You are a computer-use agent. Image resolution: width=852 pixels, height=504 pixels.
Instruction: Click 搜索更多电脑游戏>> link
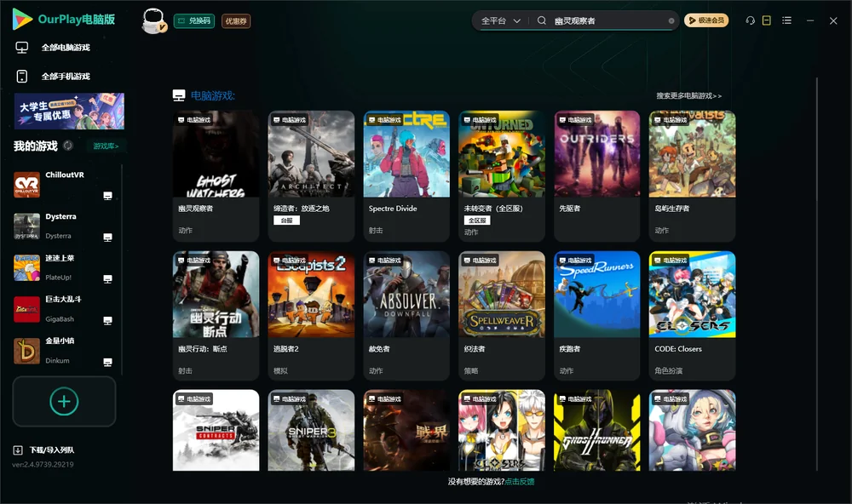(689, 95)
